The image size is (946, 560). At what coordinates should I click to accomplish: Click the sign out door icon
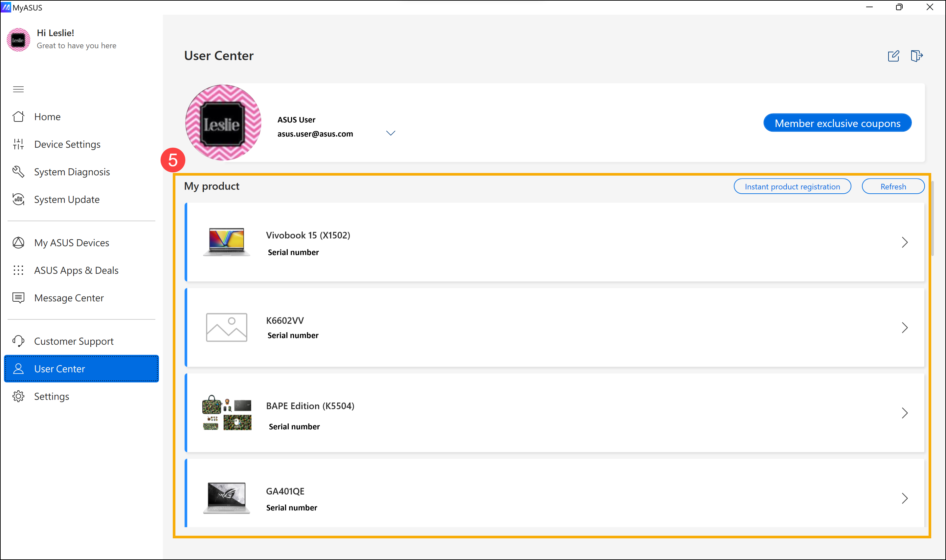pos(916,56)
